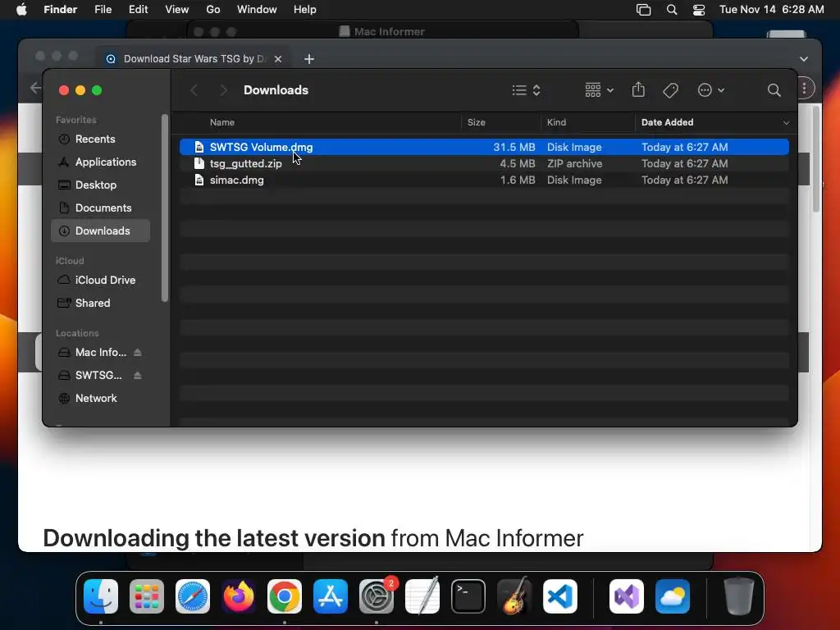Open Documents in the sidebar
The image size is (840, 630).
pos(100,208)
